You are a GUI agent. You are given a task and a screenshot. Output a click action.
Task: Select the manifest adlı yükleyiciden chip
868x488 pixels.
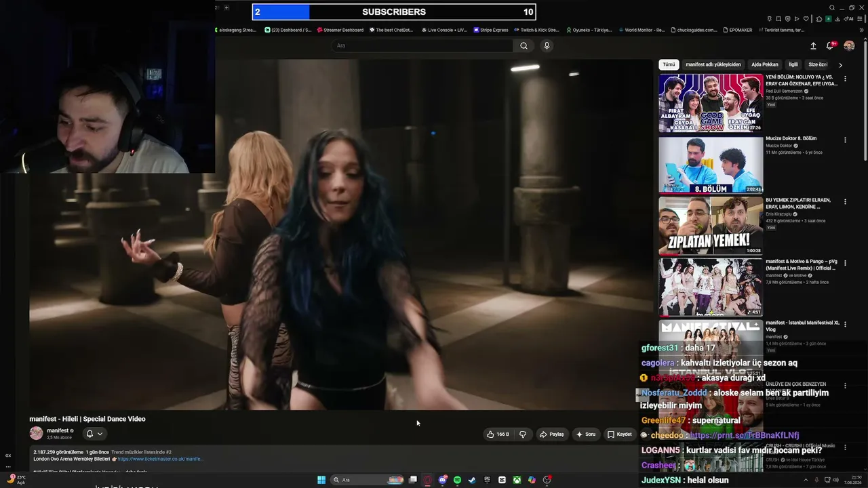pyautogui.click(x=713, y=64)
